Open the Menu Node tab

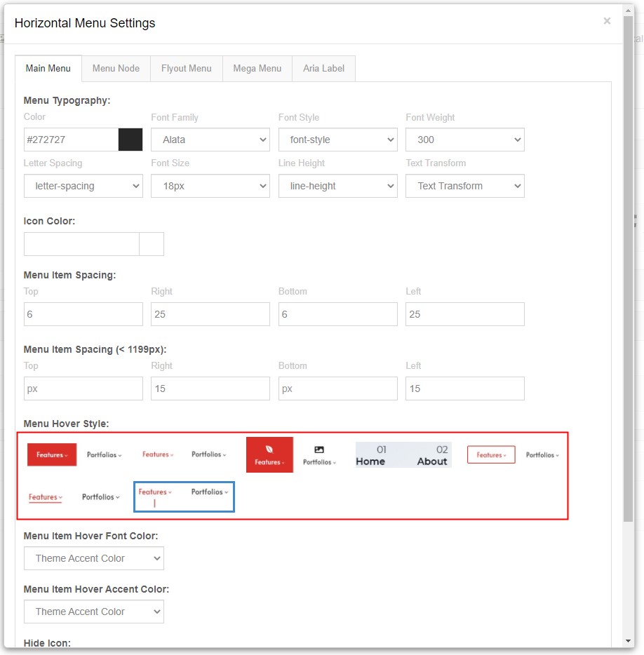click(x=116, y=69)
